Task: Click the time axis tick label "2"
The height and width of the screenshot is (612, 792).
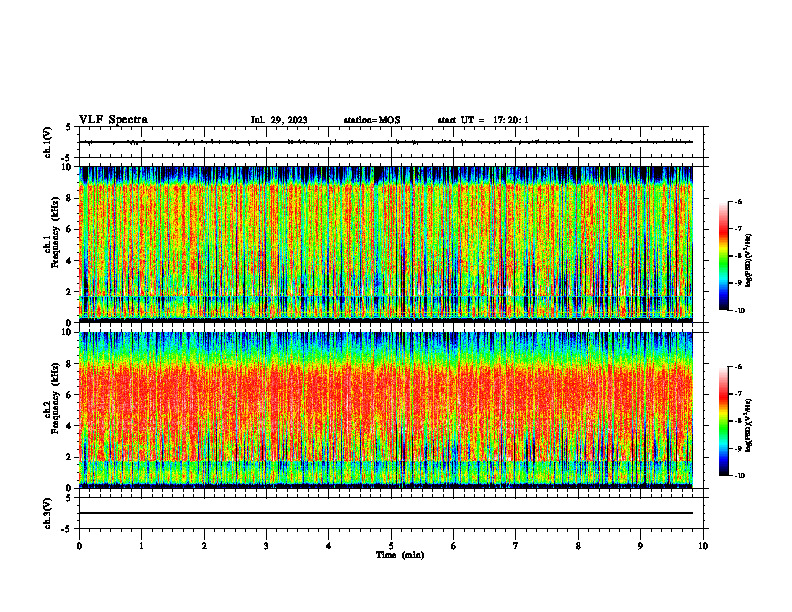Action: (204, 546)
